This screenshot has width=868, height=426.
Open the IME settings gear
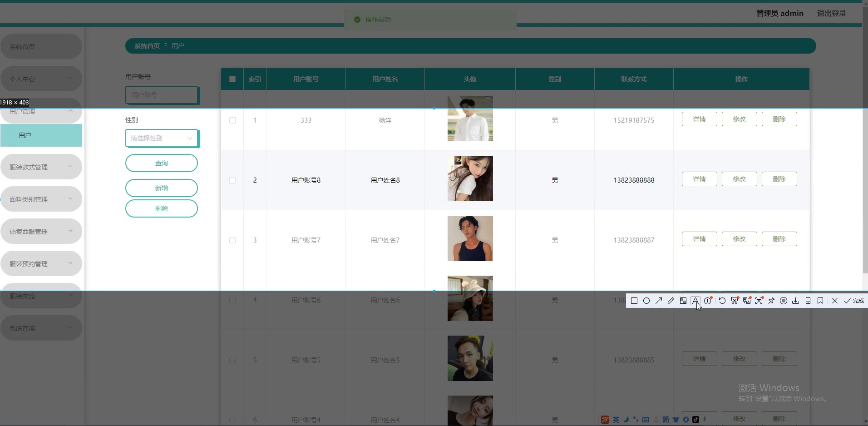pyautogui.click(x=686, y=420)
